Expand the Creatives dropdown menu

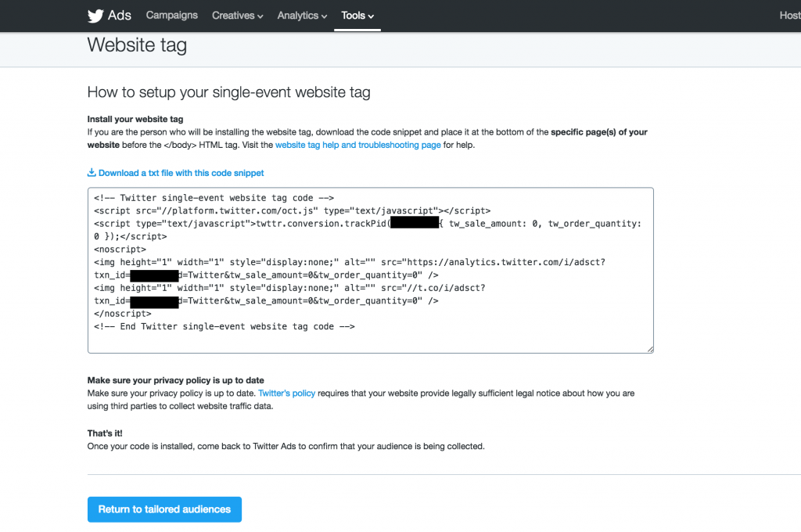238,16
